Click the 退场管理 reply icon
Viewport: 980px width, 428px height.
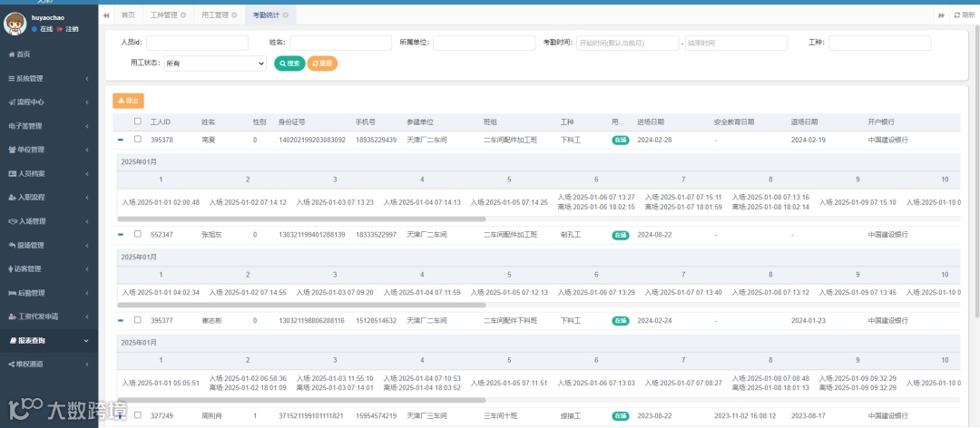tap(11, 245)
